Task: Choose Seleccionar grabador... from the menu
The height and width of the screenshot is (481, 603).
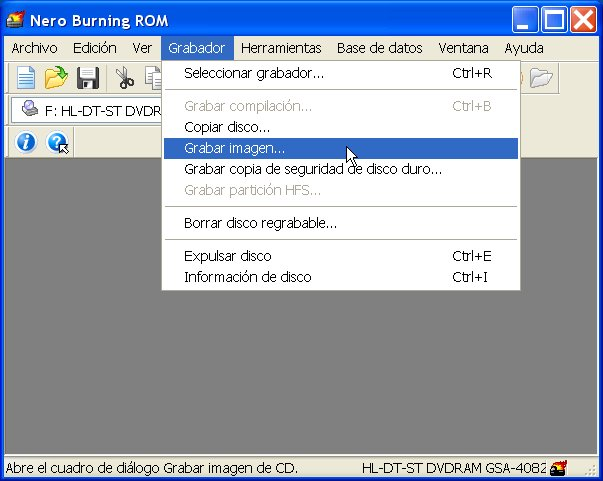Action: tap(254, 73)
